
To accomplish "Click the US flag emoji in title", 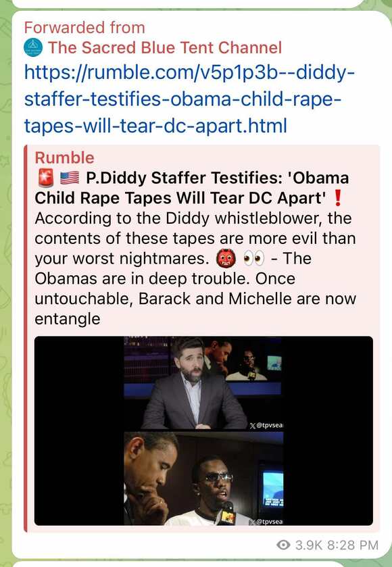I will 70,178.
